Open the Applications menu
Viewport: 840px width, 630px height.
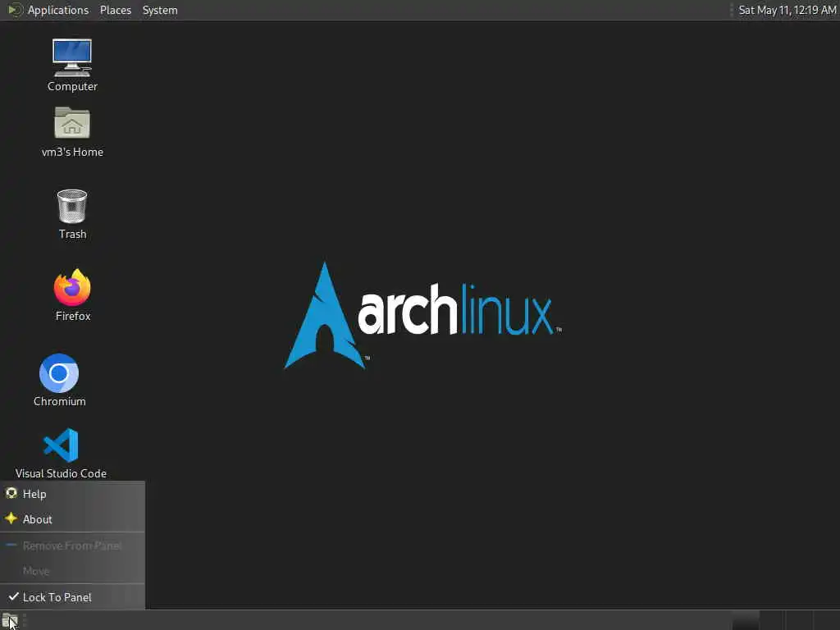(x=58, y=10)
